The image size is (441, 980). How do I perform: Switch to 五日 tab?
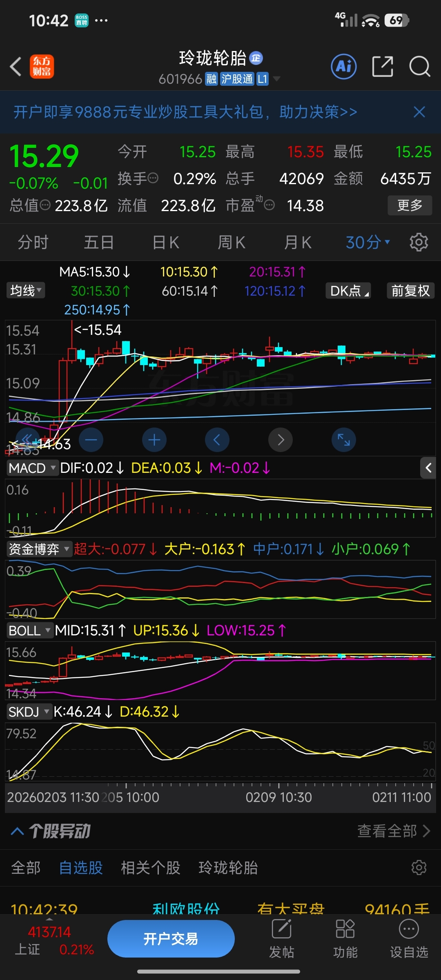coord(99,243)
